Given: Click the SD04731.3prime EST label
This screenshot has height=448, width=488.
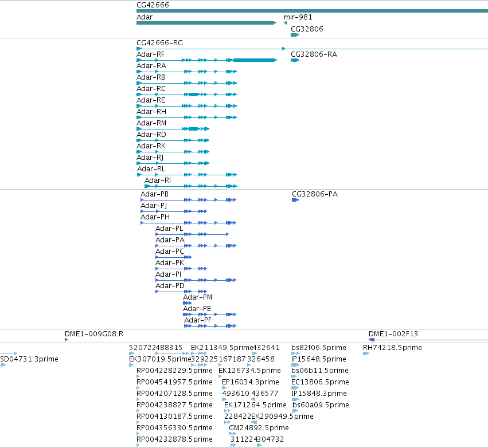Looking at the screenshot, I should [29, 359].
